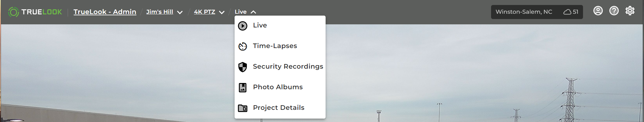Collapse the Live view menu chevron

point(253,12)
